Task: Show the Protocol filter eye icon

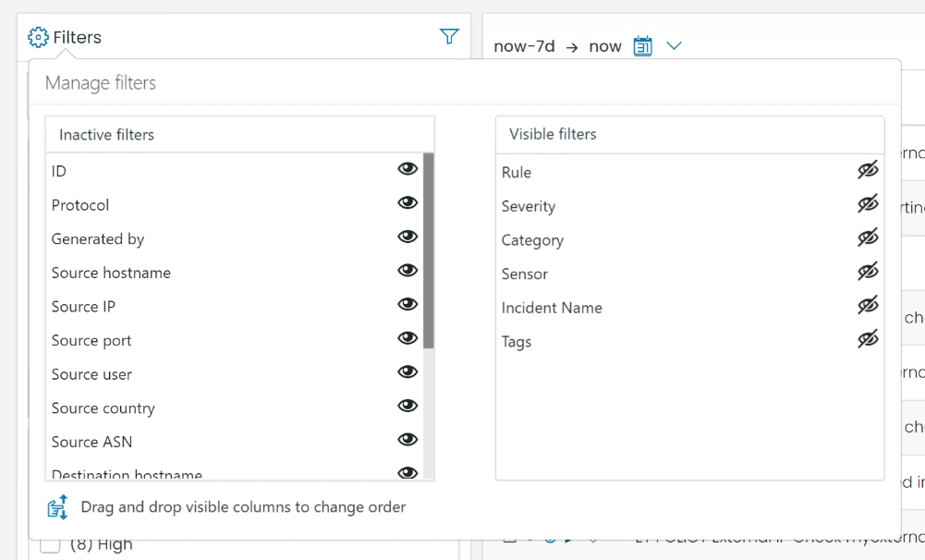Action: coord(407,202)
